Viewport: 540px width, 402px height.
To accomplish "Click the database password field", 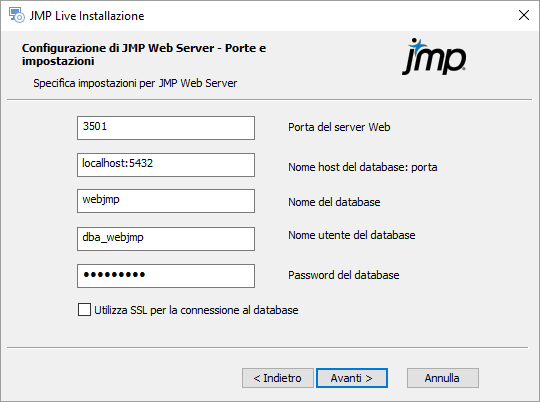I will (x=166, y=276).
